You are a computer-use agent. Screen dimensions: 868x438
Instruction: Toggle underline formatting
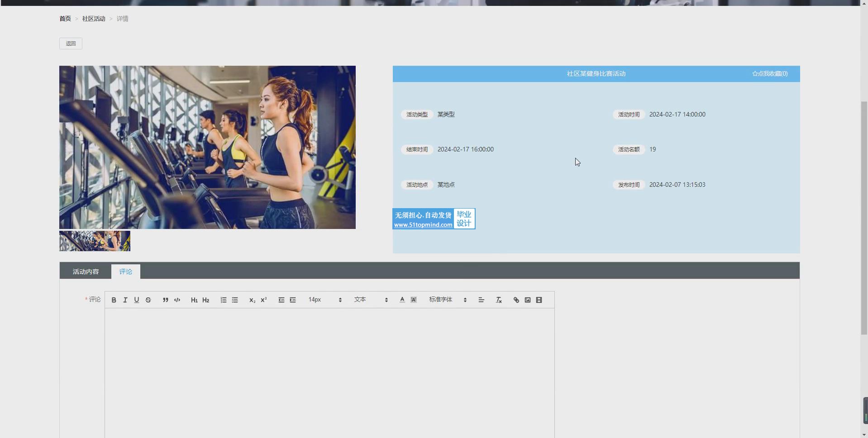pyautogui.click(x=137, y=300)
